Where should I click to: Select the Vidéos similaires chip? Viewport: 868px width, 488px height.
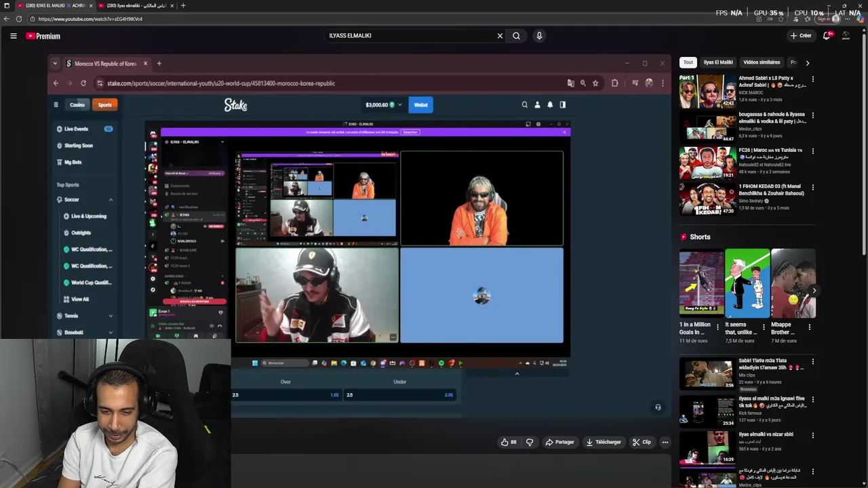(x=762, y=62)
